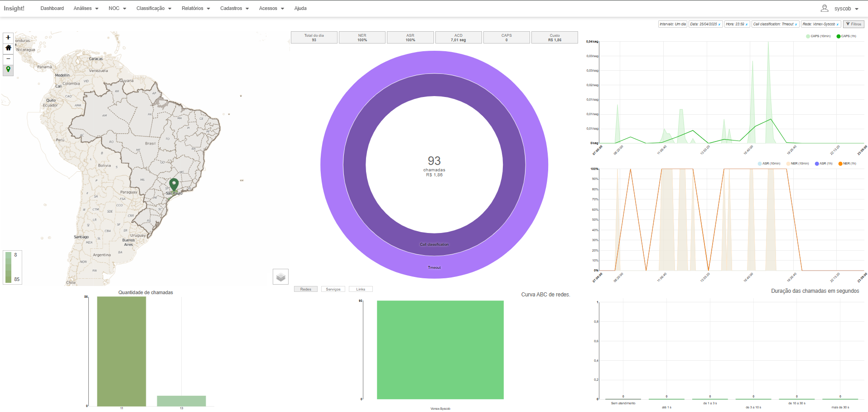Click the Ajuda link

click(x=300, y=8)
